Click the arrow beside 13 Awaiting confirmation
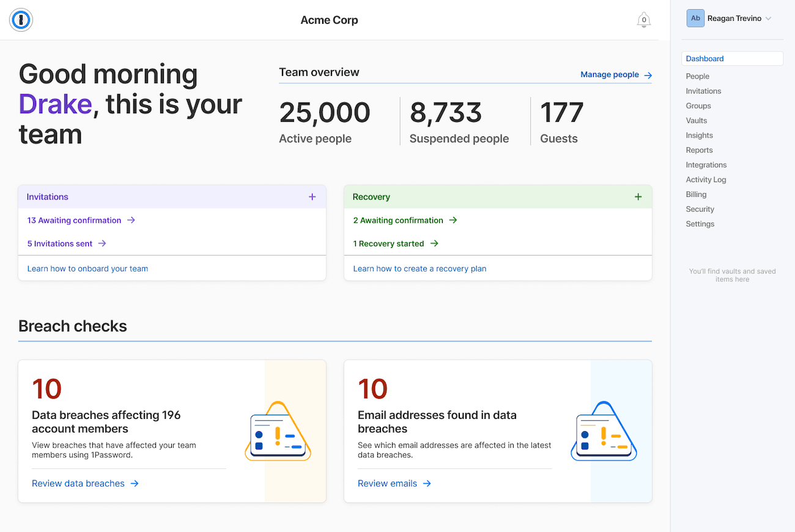Image resolution: width=795 pixels, height=532 pixels. (x=132, y=220)
